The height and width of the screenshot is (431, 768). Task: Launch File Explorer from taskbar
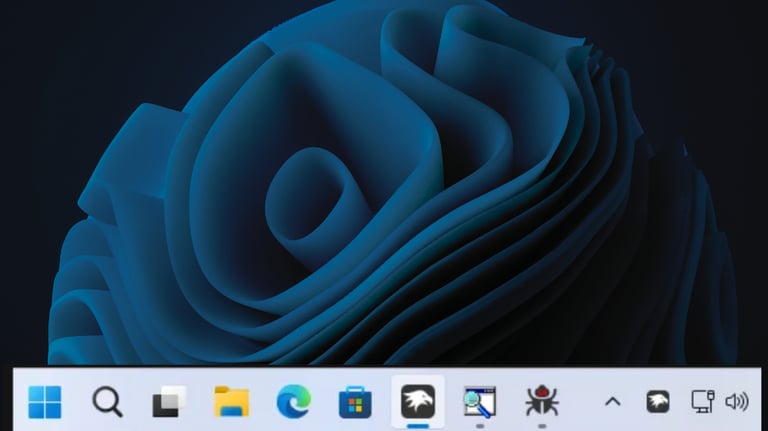pyautogui.click(x=232, y=402)
